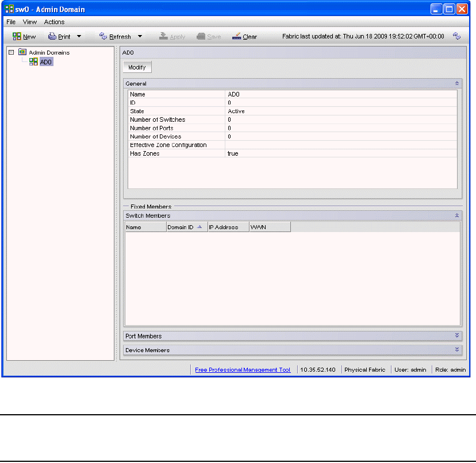476x463 pixels.
Task: Open the Free Professional Management Tool link
Action: coord(243,369)
